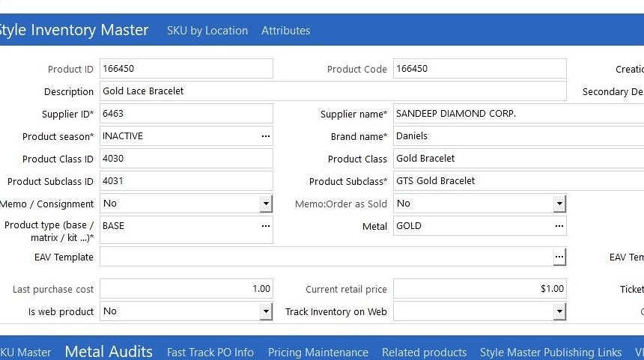Open the Related products tab
The width and height of the screenshot is (644, 360).
click(x=425, y=353)
